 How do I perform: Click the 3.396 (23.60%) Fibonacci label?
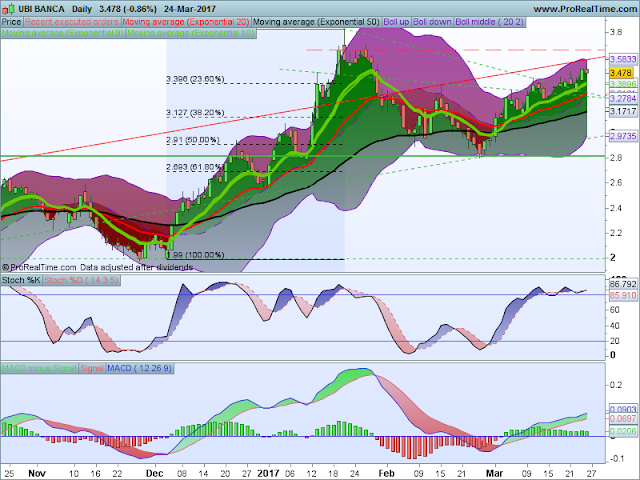click(195, 79)
